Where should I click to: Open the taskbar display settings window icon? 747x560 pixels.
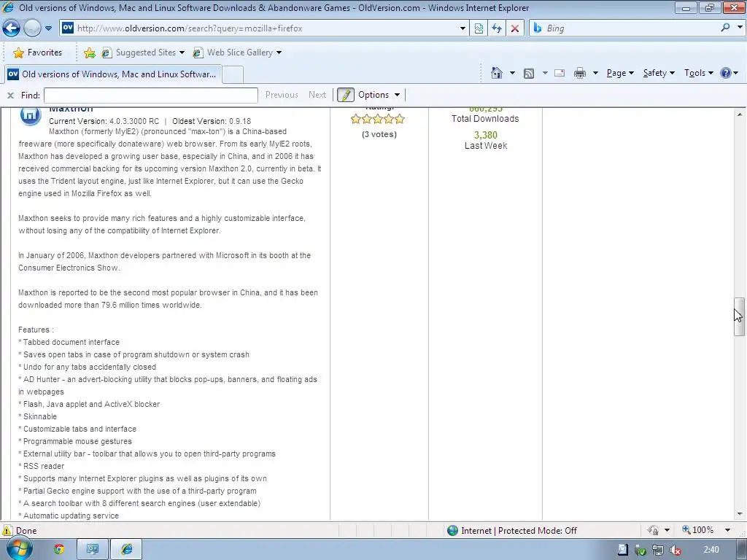93,549
